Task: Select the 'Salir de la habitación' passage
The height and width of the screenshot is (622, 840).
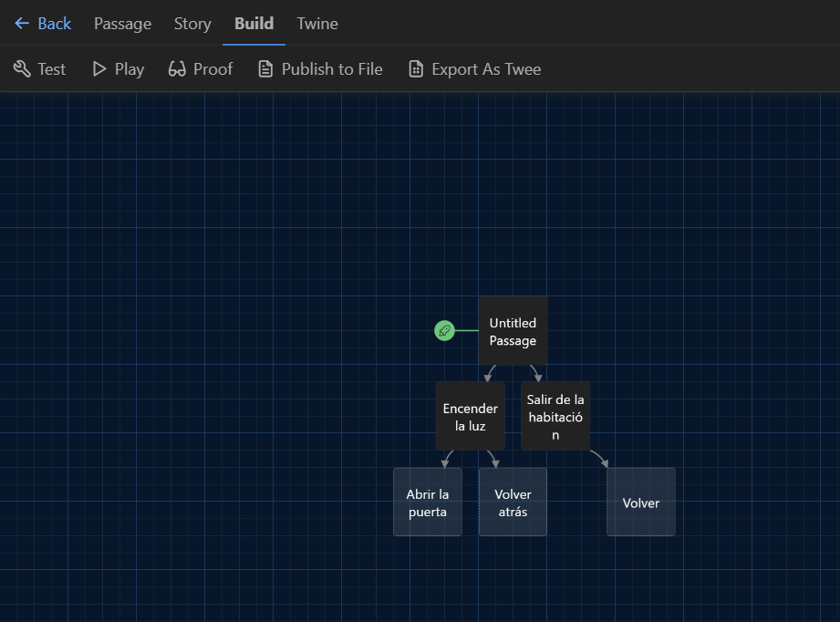Action: click(555, 416)
